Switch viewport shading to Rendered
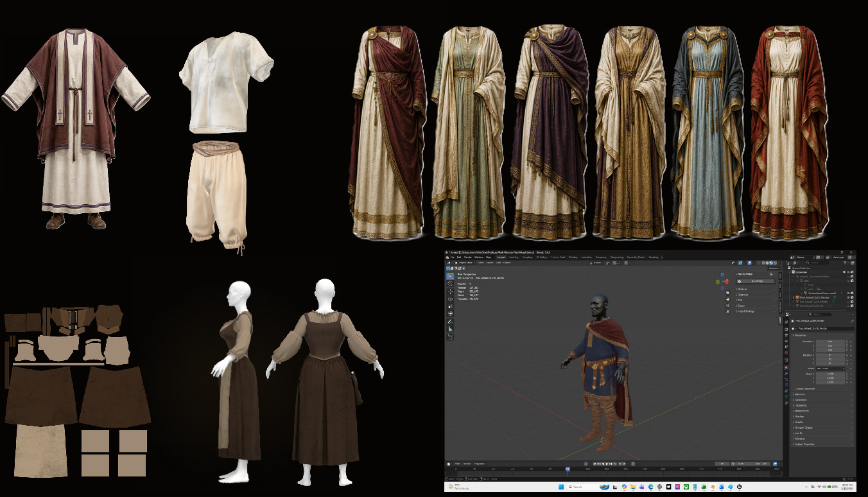Image resolution: width=868 pixels, height=497 pixels. coord(775,263)
